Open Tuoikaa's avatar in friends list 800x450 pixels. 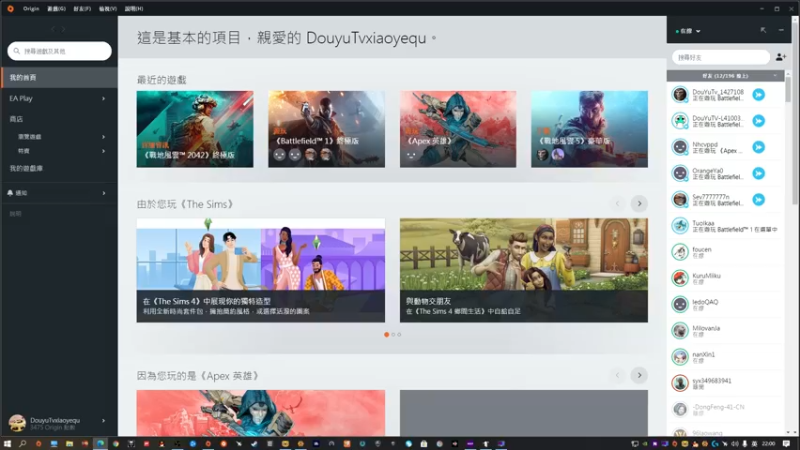point(680,226)
